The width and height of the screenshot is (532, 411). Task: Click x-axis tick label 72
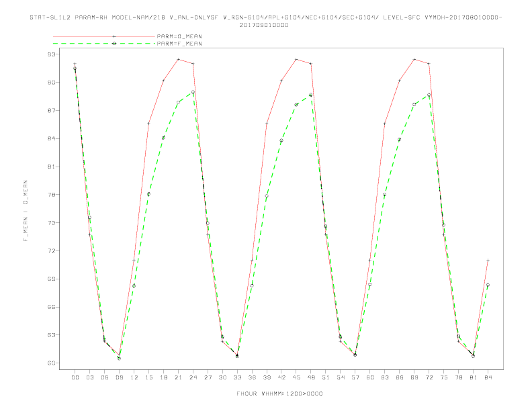[429, 377]
